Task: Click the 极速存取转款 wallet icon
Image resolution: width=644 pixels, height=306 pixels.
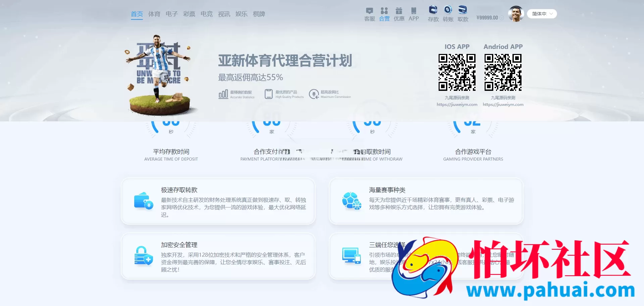Action: coord(143,201)
